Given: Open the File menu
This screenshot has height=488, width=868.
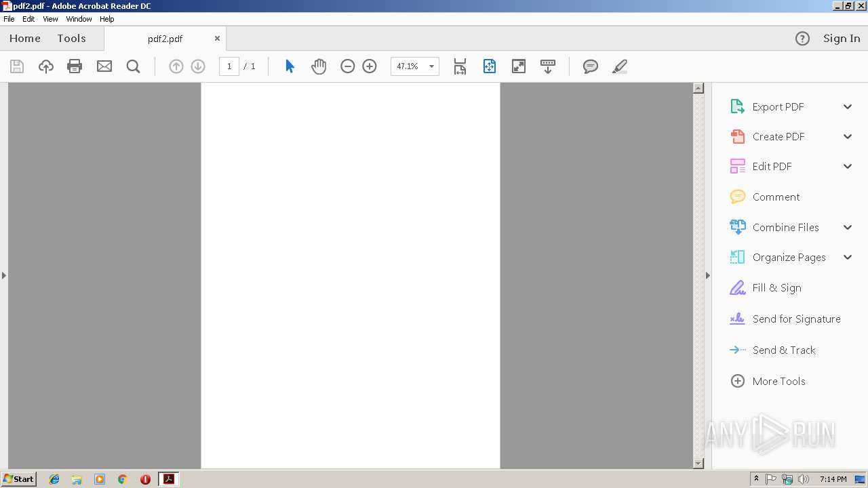Looking at the screenshot, I should pyautogui.click(x=9, y=19).
